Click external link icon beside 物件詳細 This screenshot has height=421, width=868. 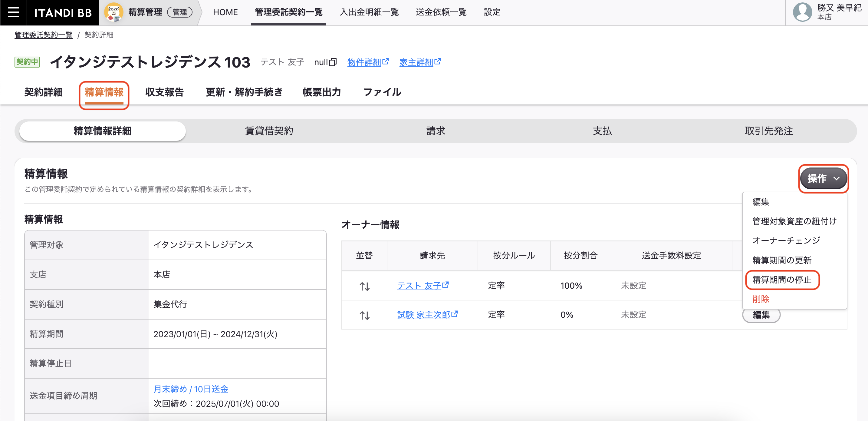click(386, 61)
